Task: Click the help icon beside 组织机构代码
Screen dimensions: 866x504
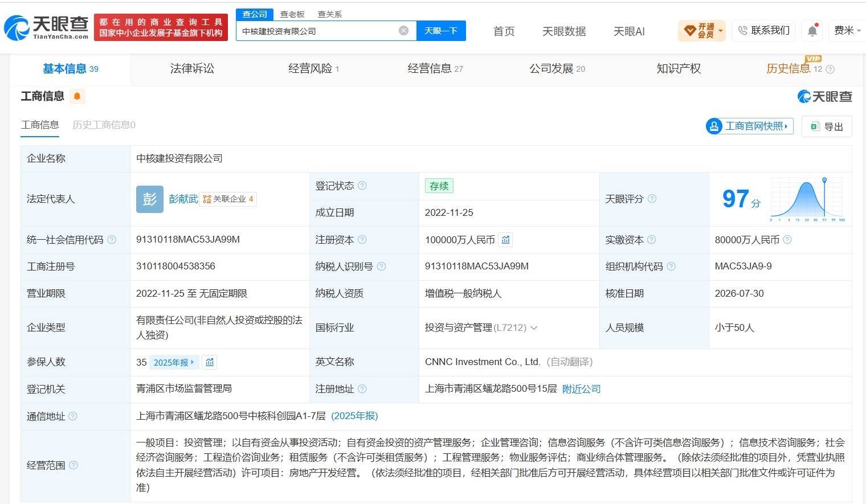Action: tap(671, 267)
